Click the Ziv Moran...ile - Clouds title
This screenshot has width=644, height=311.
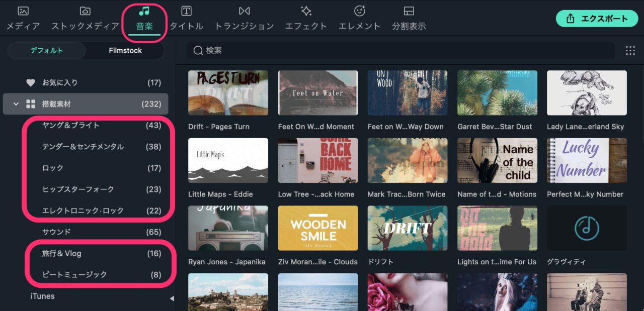[x=318, y=262]
